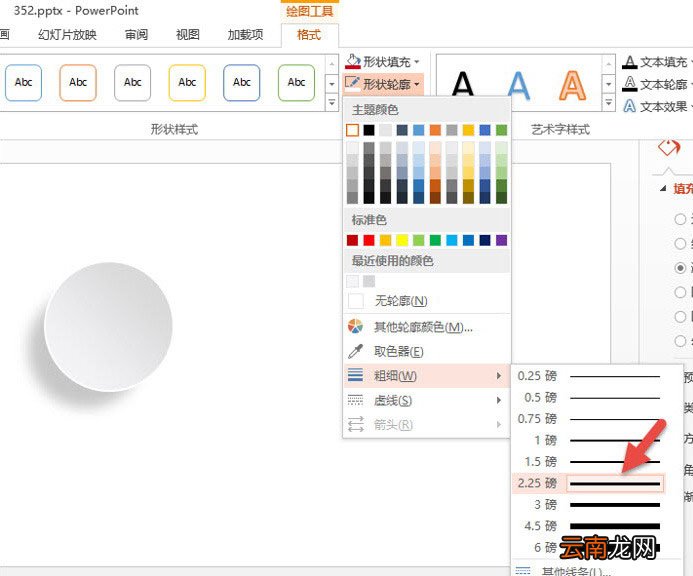693x576 pixels.
Task: Open the 虚线 submenu arrow
Action: [499, 400]
